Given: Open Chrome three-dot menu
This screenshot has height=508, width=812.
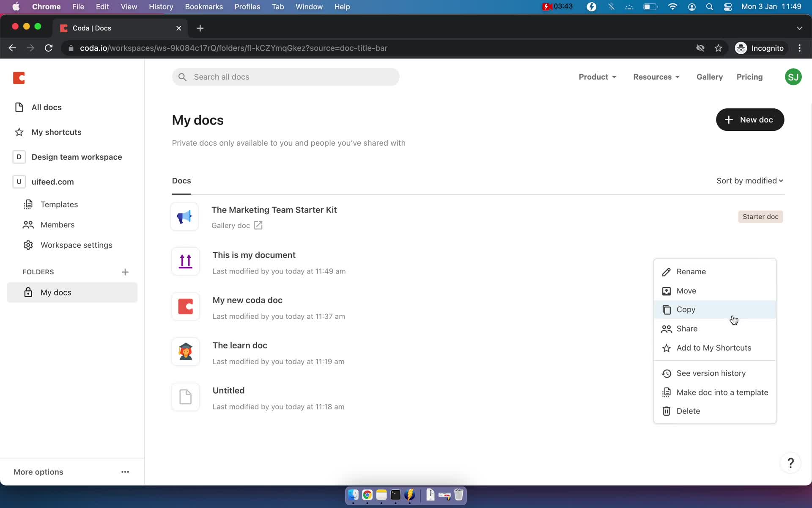Looking at the screenshot, I should click(x=799, y=48).
